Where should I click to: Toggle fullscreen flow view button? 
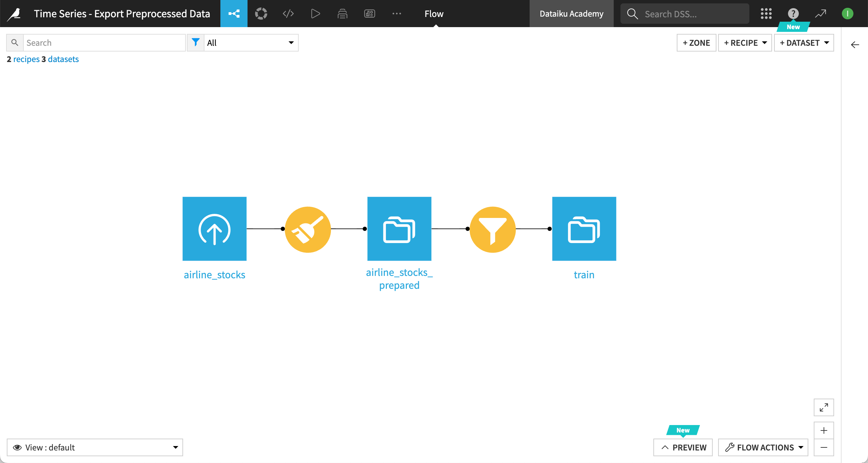(x=824, y=407)
